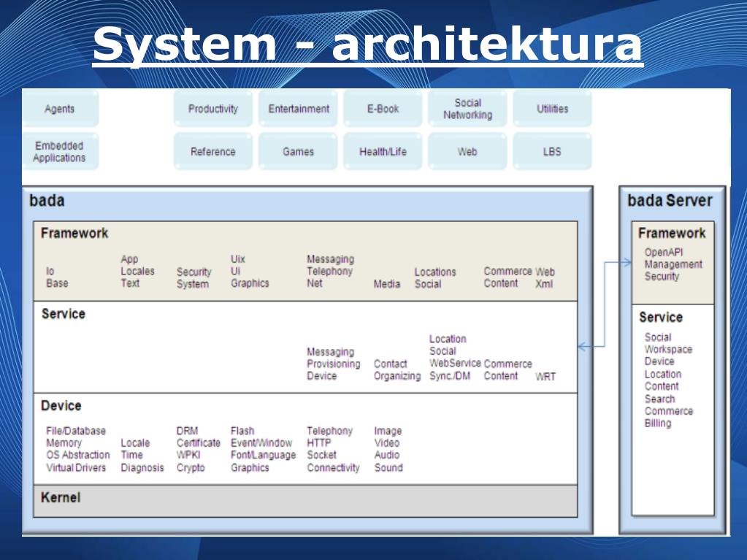This screenshot has width=747, height=560.
Task: Click the Agents box
Action: [60, 109]
